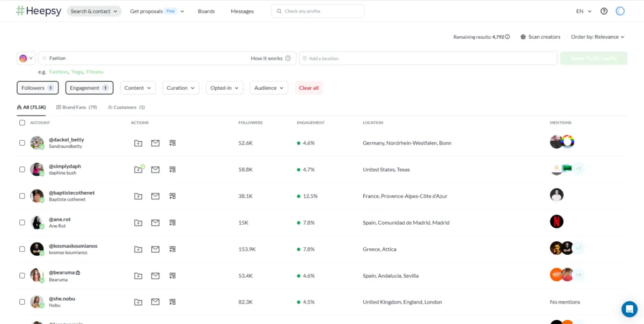Click envelope icon for @she.nobu
The image size is (644, 324).
155,302
